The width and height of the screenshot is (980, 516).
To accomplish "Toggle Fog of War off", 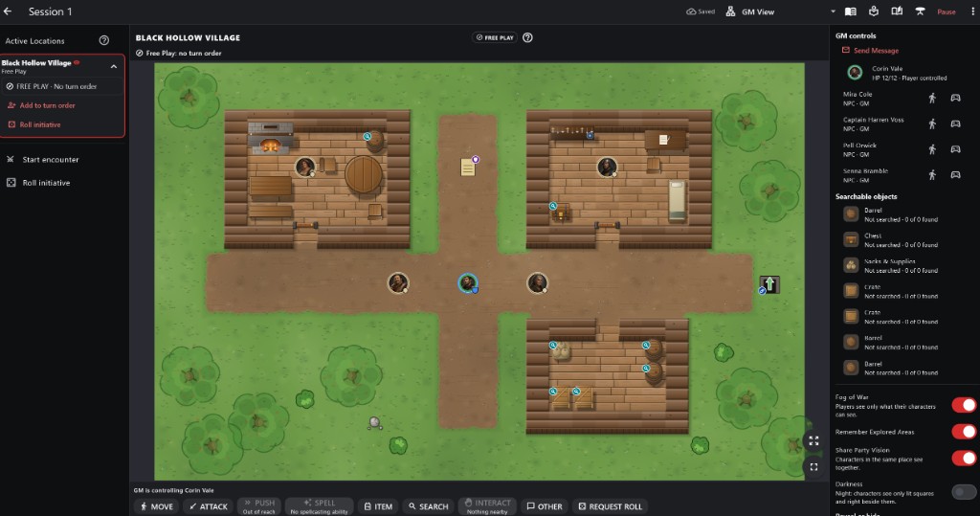I will [x=964, y=405].
